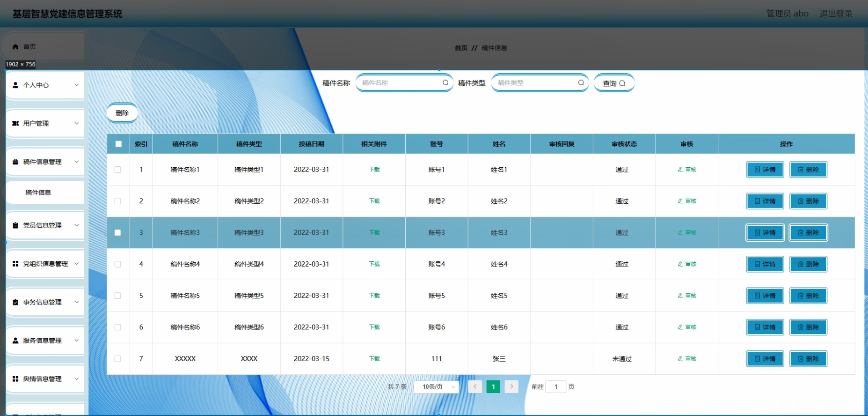Image resolution: width=868 pixels, height=416 pixels.
Task: Click the go-to page number input
Action: [x=555, y=387]
